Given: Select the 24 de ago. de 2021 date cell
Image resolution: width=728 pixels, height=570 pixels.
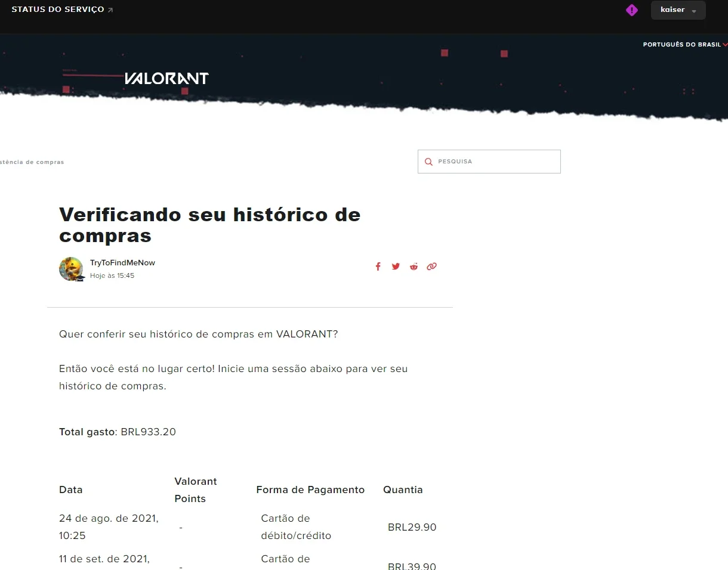Looking at the screenshot, I should click(109, 527).
